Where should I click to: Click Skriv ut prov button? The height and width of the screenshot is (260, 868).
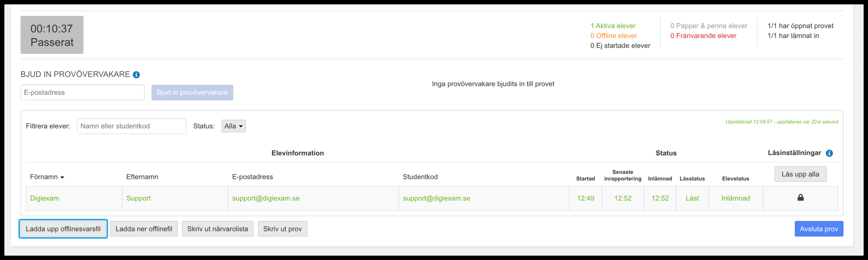pos(282,229)
